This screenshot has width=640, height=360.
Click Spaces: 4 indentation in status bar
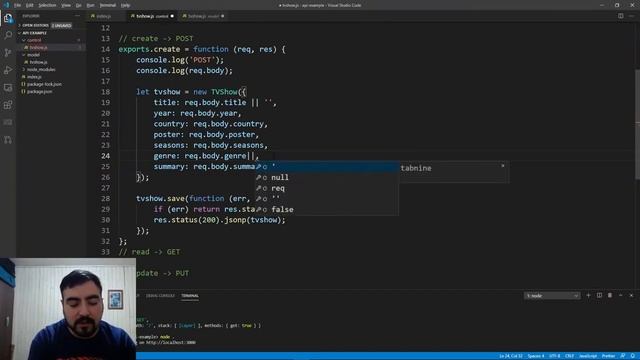[536, 356]
